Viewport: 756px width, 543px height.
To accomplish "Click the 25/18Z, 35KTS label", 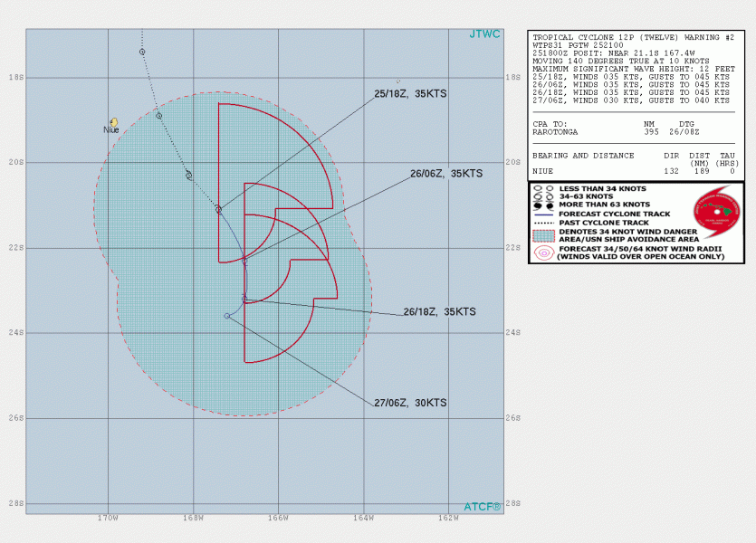I will point(410,93).
